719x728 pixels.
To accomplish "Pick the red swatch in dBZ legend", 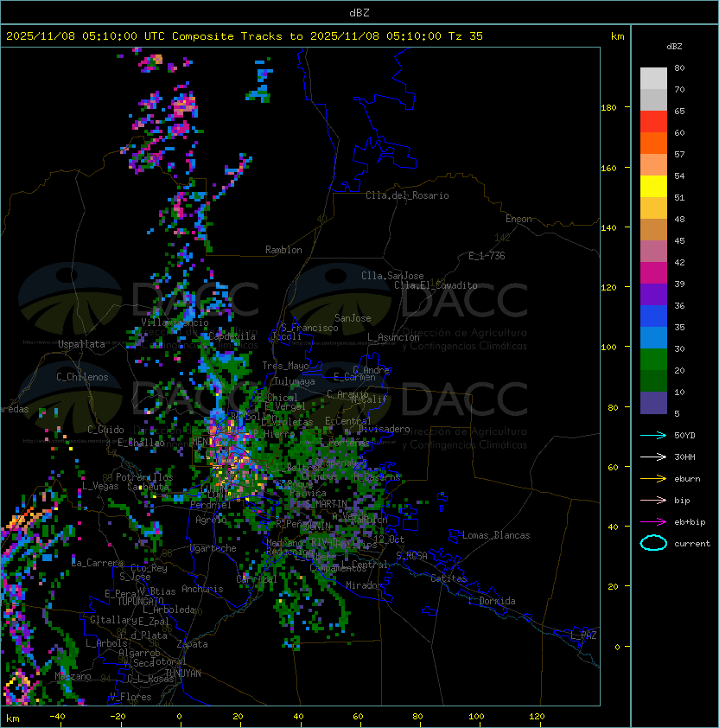I will point(653,122).
